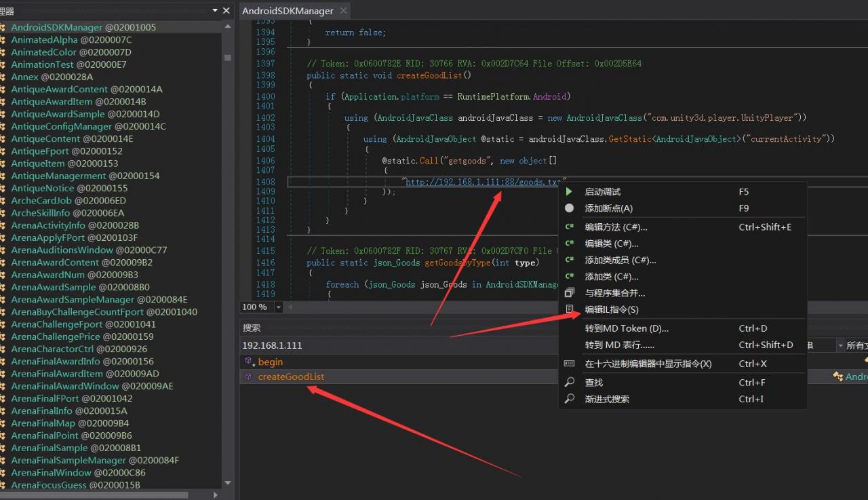The image size is (868, 500).
Task: Close the assembly explorer panel
Action: point(226,10)
